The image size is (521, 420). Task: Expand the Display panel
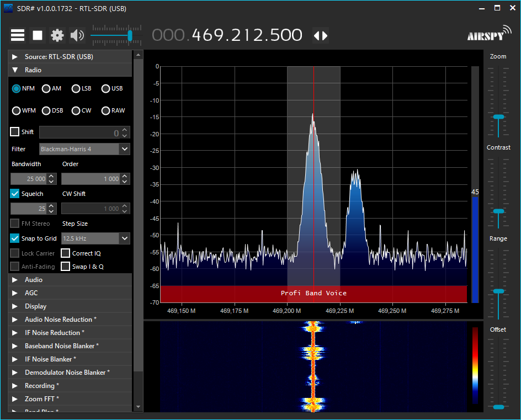(x=70, y=306)
